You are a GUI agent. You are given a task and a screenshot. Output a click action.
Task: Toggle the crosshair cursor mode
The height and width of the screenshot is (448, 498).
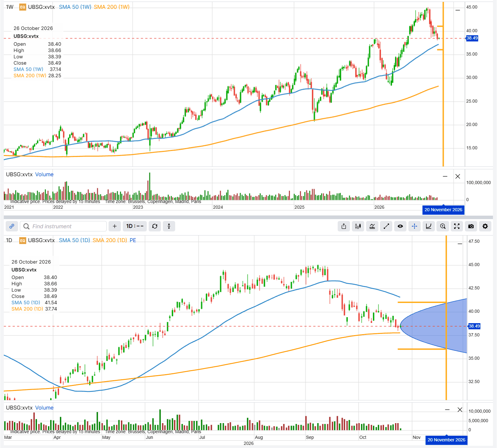[414, 226]
